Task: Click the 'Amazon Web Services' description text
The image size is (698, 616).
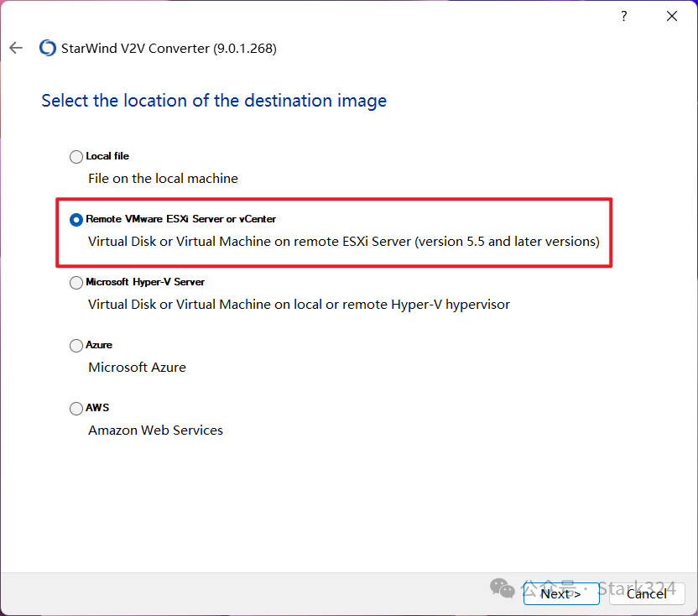Action: pos(155,431)
